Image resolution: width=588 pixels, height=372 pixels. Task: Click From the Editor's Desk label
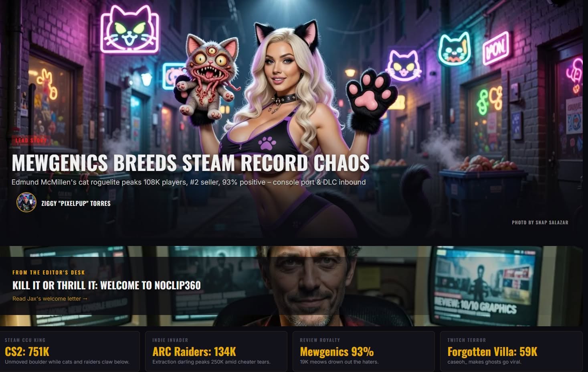(x=48, y=272)
